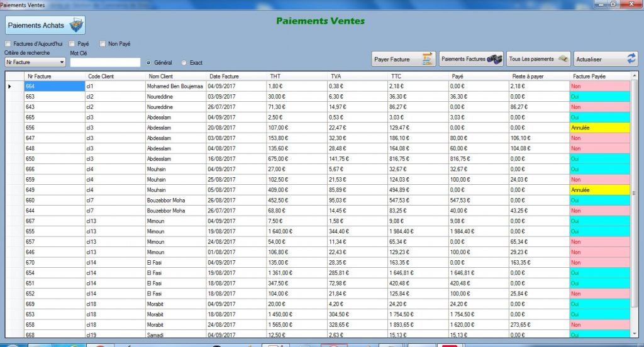Viewport: 644px width, 347px height.
Task: Click the scrollbar up arrow of the grid
Action: click(x=635, y=75)
